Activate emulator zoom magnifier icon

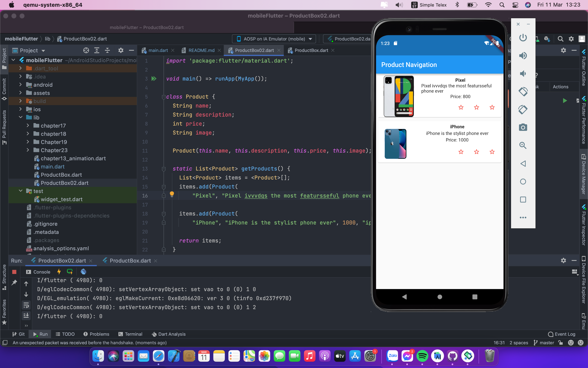523,146
